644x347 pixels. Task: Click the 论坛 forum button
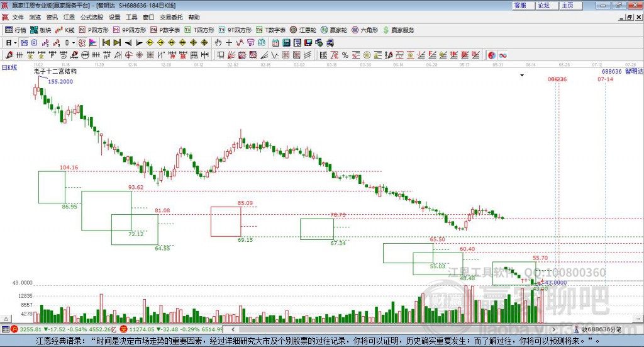point(547,5)
